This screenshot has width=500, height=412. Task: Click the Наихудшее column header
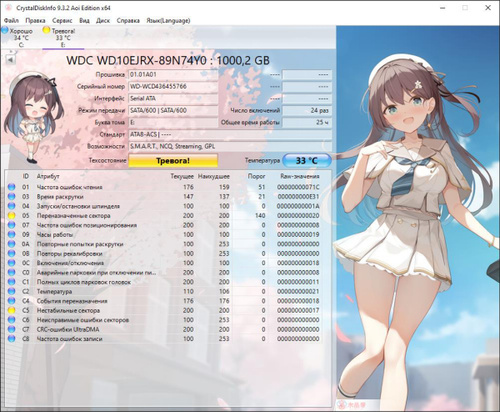[x=214, y=176]
